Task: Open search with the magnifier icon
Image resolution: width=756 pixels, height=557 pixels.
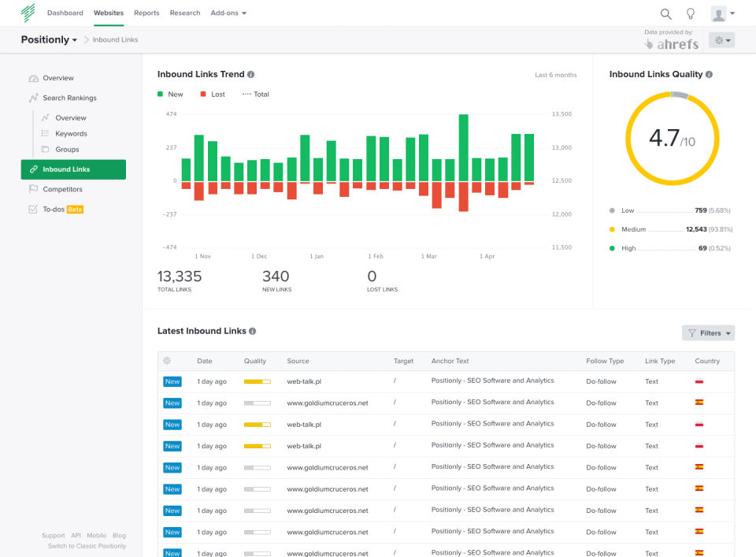Action: pos(665,13)
